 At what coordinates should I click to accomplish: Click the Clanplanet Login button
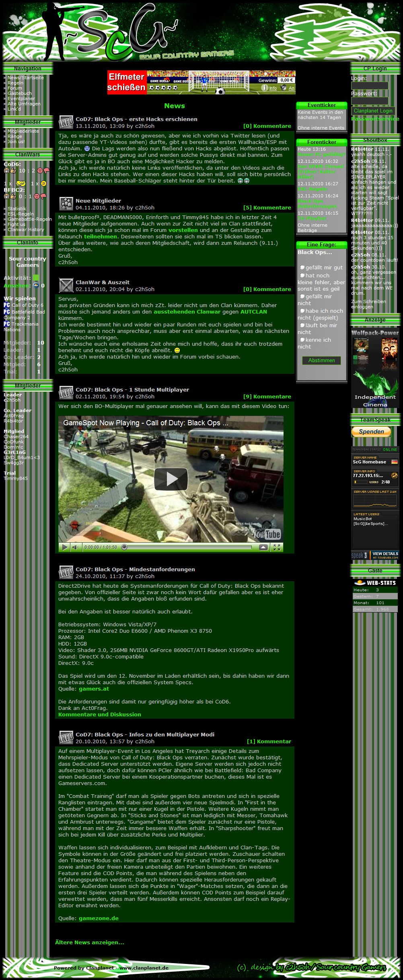click(373, 111)
